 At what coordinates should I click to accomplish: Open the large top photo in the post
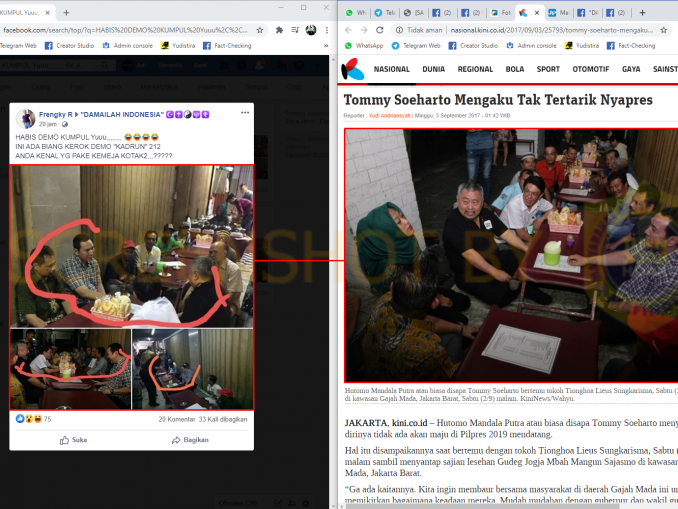coord(131,246)
